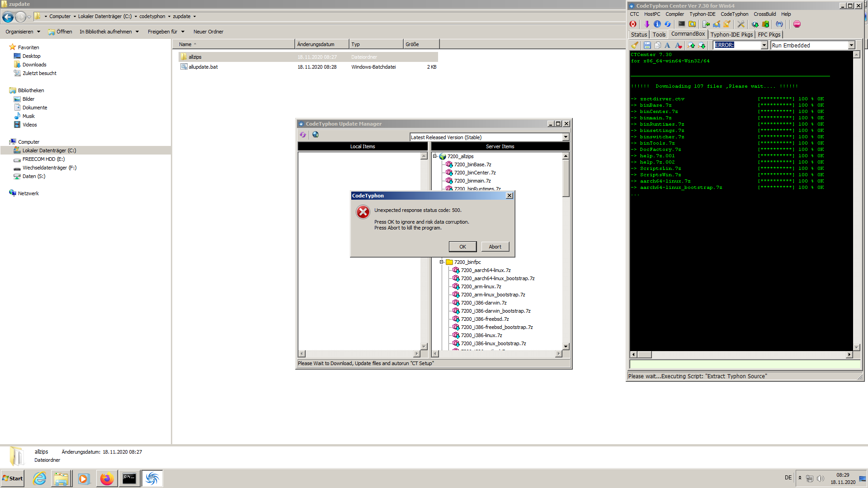Viewport: 868px width, 488px height.
Task: Click the database with green download arrow
Action: pos(765,24)
